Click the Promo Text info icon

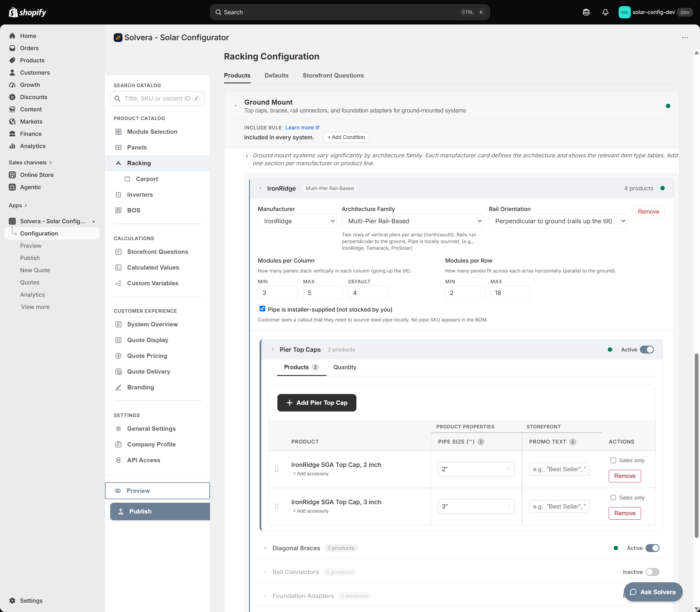pyautogui.click(x=573, y=442)
